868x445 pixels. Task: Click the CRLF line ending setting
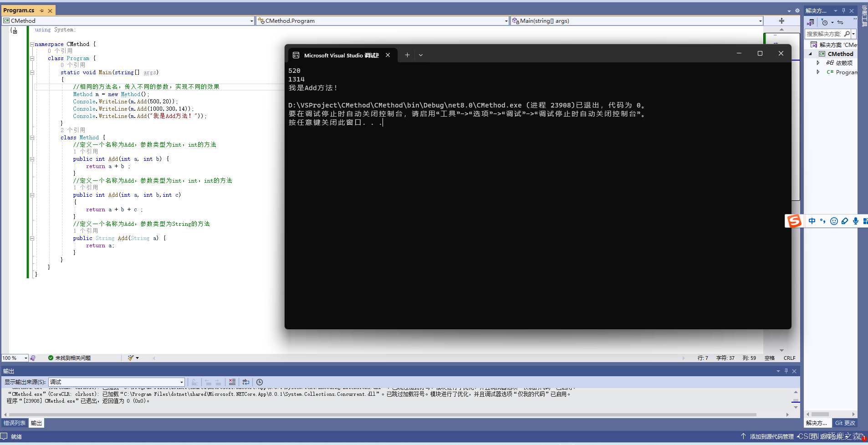click(790, 358)
